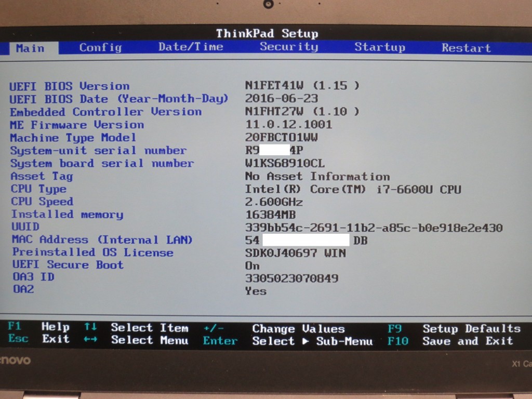Screen dimensions: 532x399
Task: Click the +/- Change Values hint
Action: [x=274, y=329]
